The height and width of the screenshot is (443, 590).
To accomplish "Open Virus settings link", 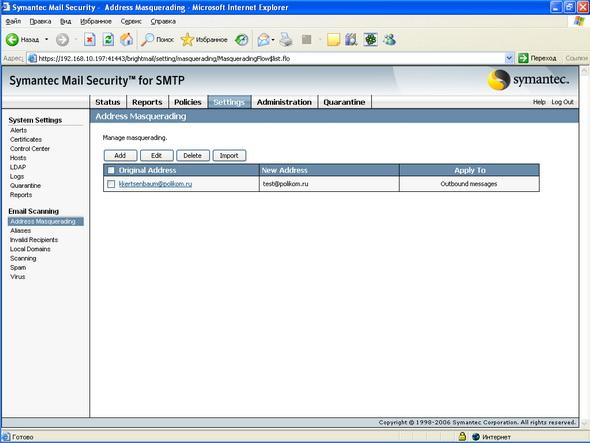I will click(18, 277).
